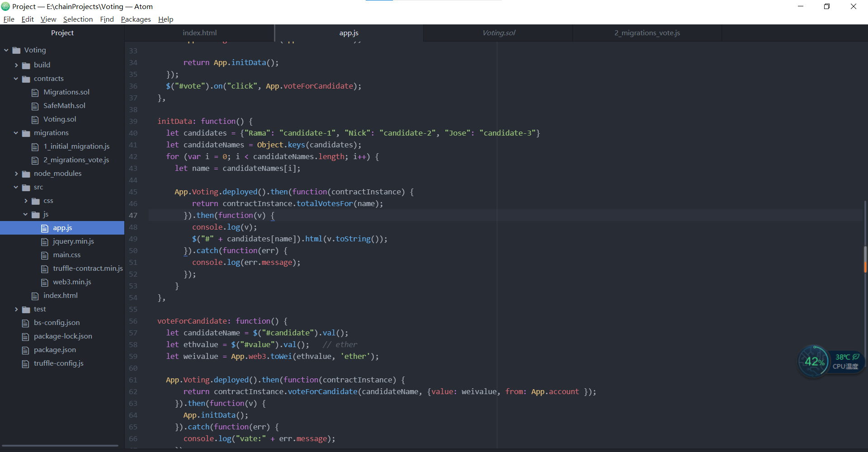Click the index.html file icon in tree
This screenshot has width=868, height=452.
point(35,296)
